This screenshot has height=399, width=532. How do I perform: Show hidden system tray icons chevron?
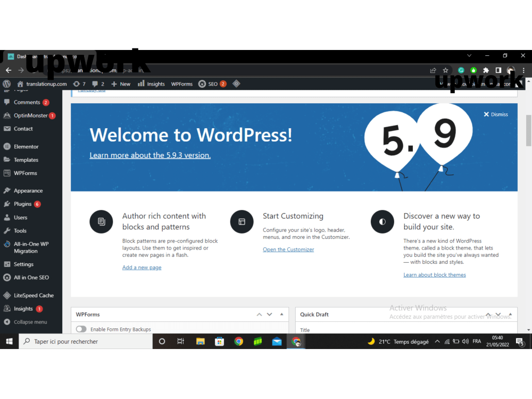coord(437,342)
